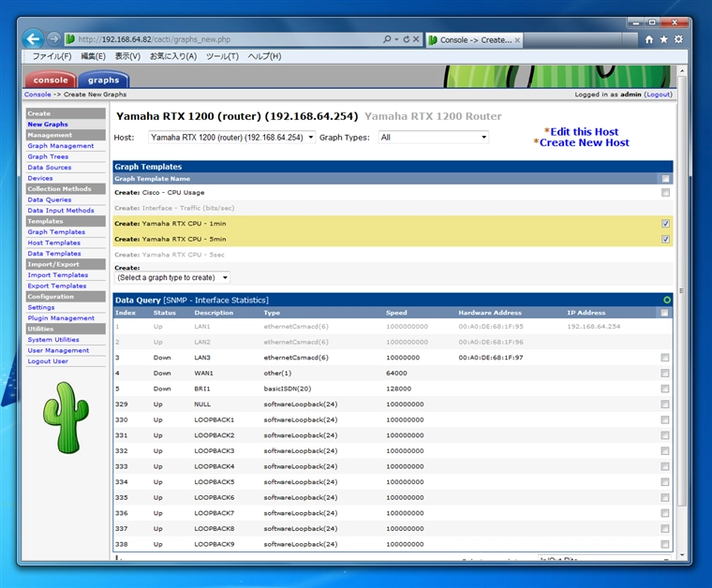Check the Cisco - CPU Usage checkbox
Image resolution: width=712 pixels, height=588 pixels.
pos(665,193)
